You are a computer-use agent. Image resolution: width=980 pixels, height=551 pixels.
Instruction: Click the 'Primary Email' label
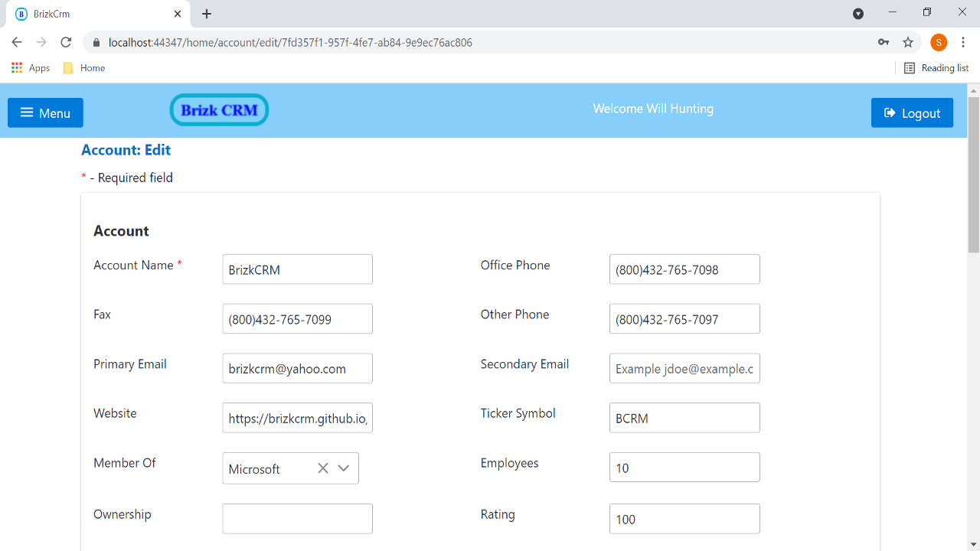129,364
